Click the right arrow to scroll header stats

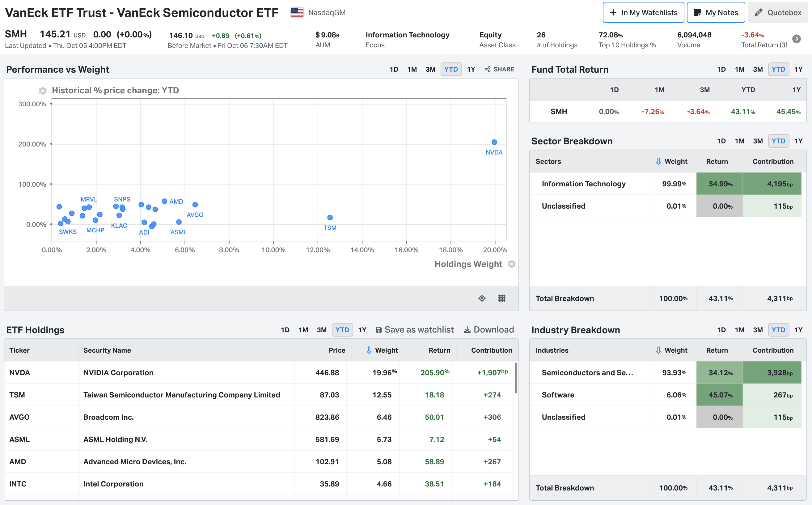[x=796, y=39]
